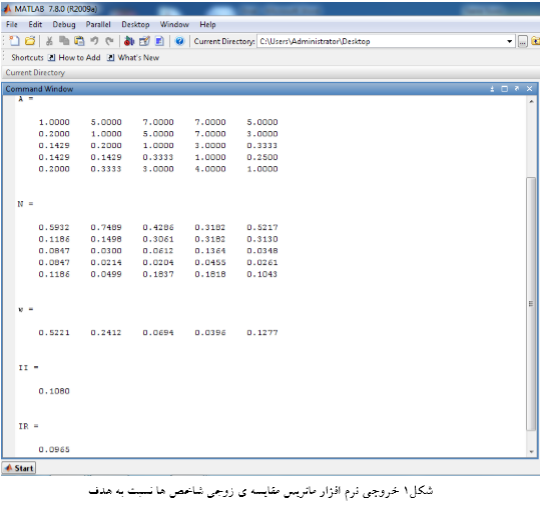The width and height of the screenshot is (542, 514).
Task: Minimize the Command Window panel
Action: coord(492,89)
